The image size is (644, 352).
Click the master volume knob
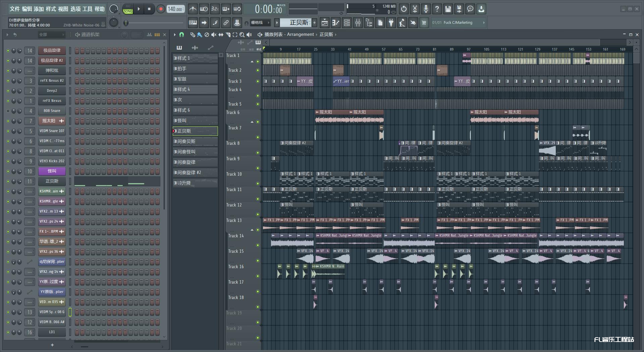114,9
